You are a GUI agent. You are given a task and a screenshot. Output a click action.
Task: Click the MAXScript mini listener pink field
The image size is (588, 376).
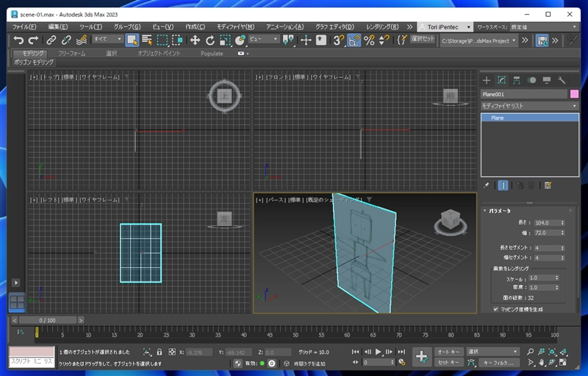[32, 351]
